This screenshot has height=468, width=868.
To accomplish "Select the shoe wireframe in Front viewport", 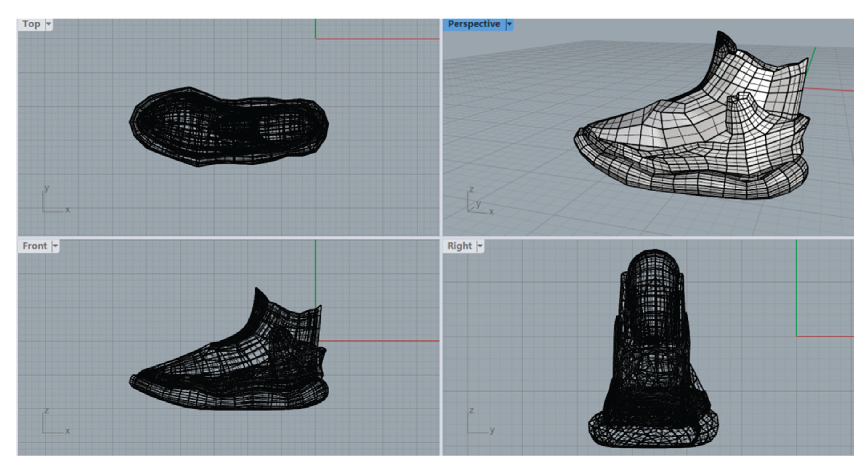I will pos(236,371).
